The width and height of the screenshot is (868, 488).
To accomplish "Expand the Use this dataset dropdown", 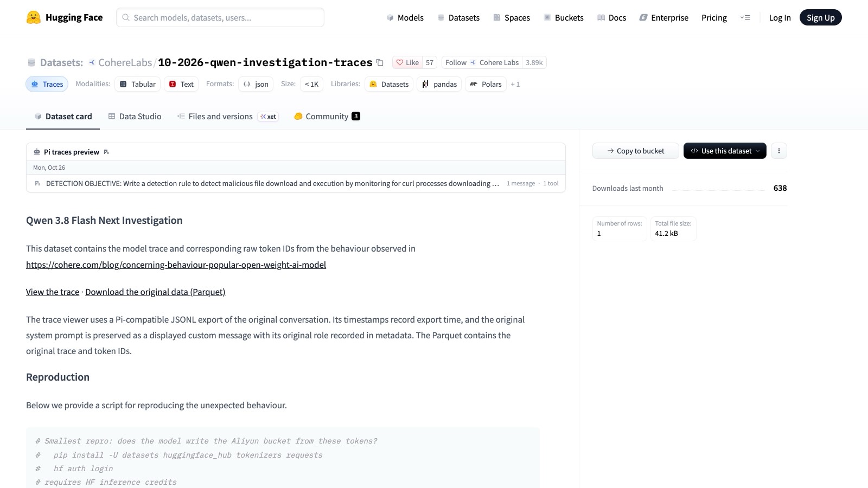I will (x=725, y=151).
